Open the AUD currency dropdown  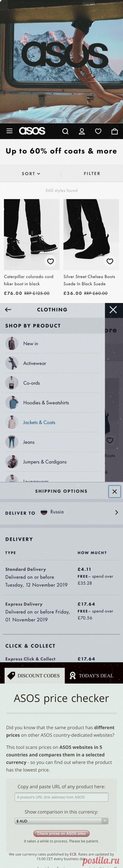pyautogui.click(x=61, y=821)
